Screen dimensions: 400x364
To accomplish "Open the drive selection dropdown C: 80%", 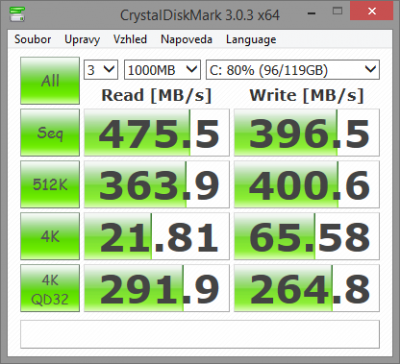I will tap(293, 70).
